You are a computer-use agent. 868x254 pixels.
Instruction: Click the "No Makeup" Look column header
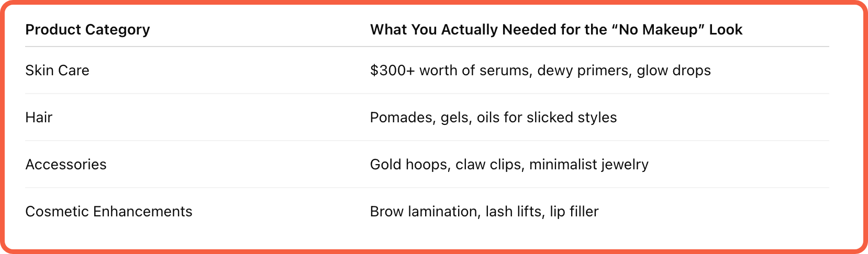click(556, 30)
